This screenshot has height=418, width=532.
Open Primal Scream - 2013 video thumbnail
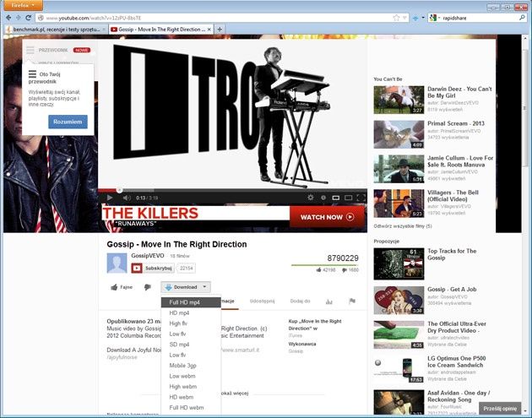point(399,134)
